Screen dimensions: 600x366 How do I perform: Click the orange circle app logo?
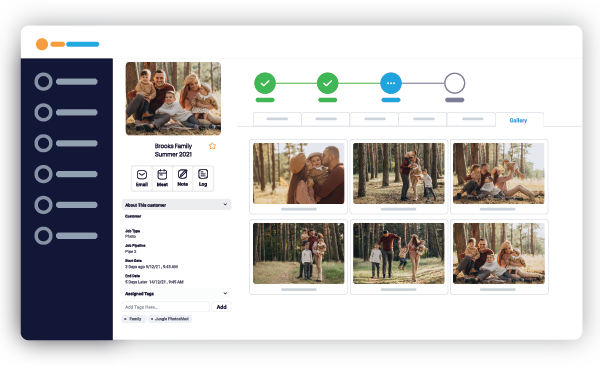pyautogui.click(x=42, y=44)
